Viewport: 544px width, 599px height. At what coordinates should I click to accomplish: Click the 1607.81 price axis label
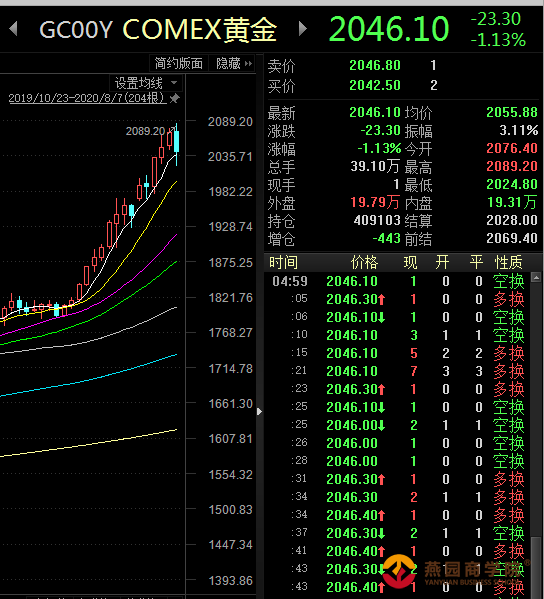pos(230,439)
